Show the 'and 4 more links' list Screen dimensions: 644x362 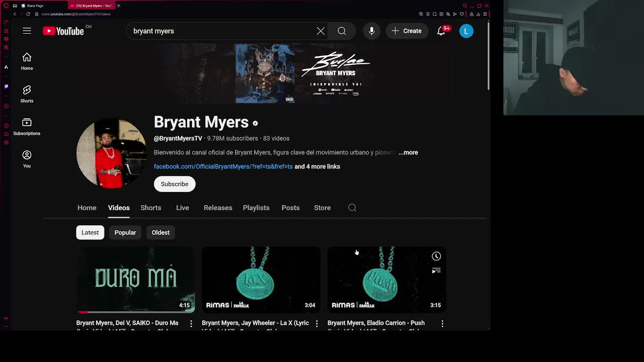[x=317, y=166]
